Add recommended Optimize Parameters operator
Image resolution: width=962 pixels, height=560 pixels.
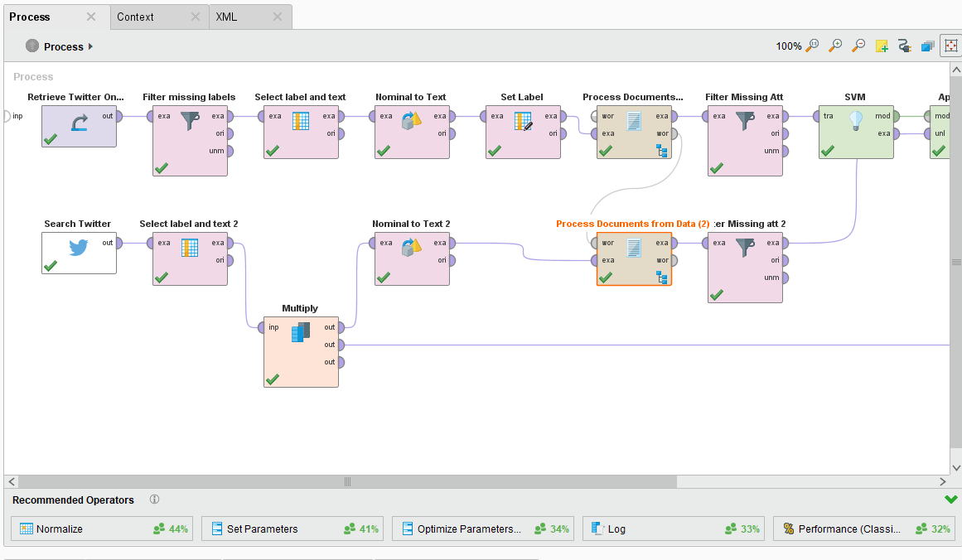(x=483, y=529)
